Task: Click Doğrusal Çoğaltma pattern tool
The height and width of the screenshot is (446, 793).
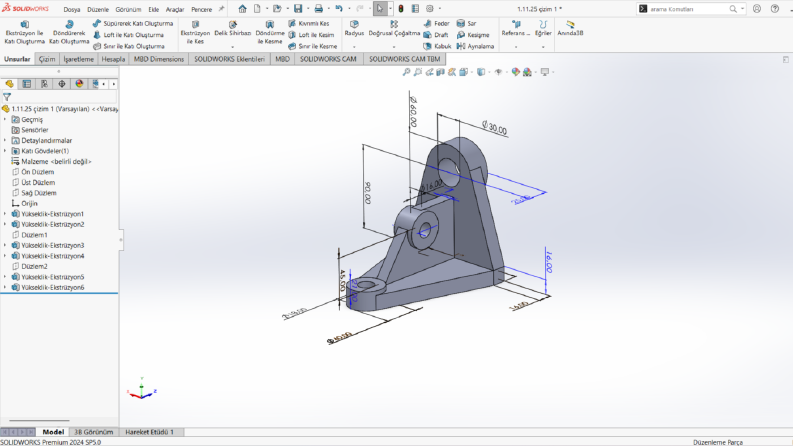Action: click(394, 28)
